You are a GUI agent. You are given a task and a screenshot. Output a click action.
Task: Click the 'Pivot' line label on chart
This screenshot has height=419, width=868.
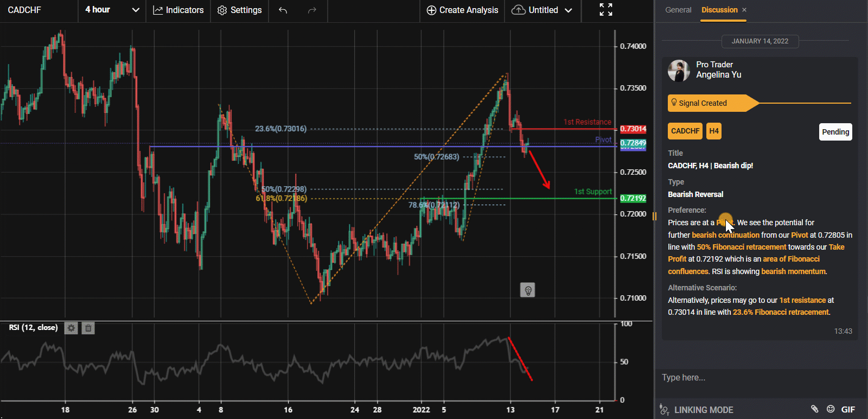(603, 139)
